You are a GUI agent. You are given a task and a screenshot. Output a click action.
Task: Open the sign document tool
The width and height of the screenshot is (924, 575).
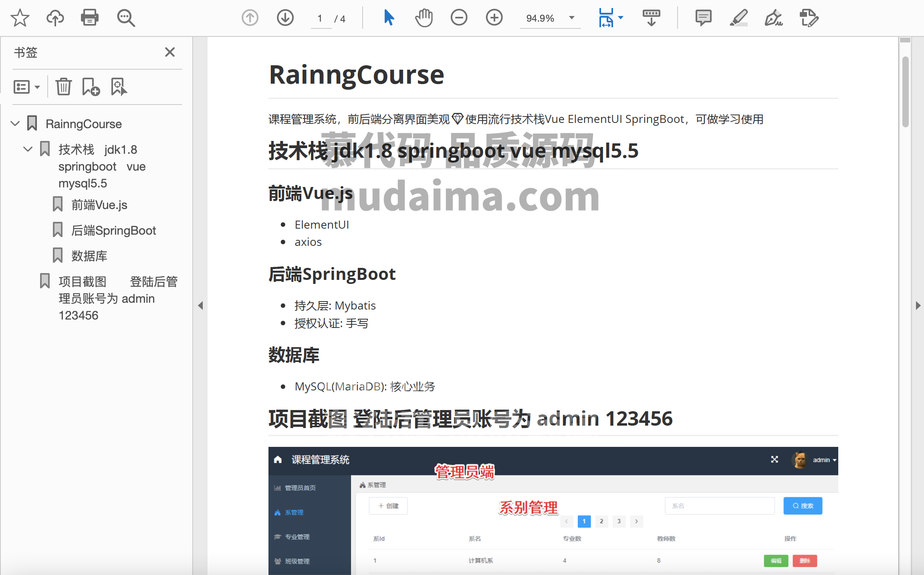[774, 18]
